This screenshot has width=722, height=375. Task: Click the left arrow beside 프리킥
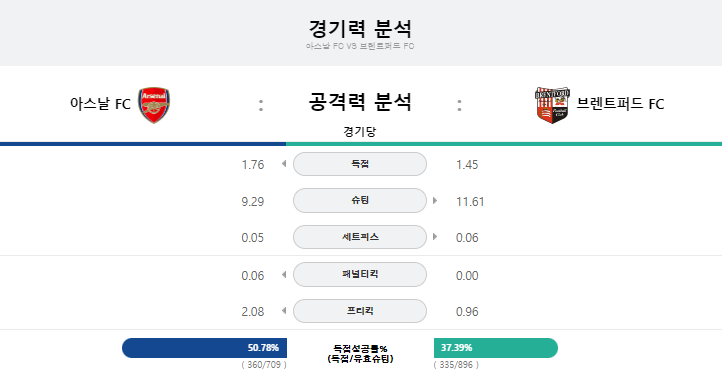click(x=284, y=311)
